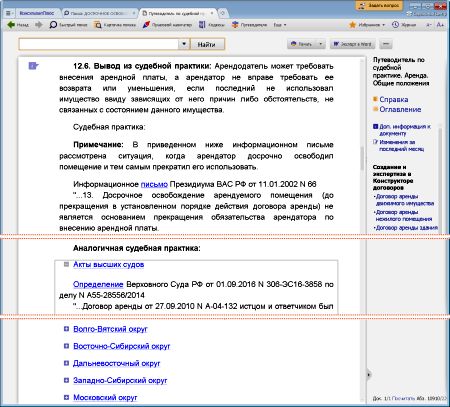450x407 pixels.
Task: Open the Восточно-Сибирский округ link
Action: coord(121,346)
